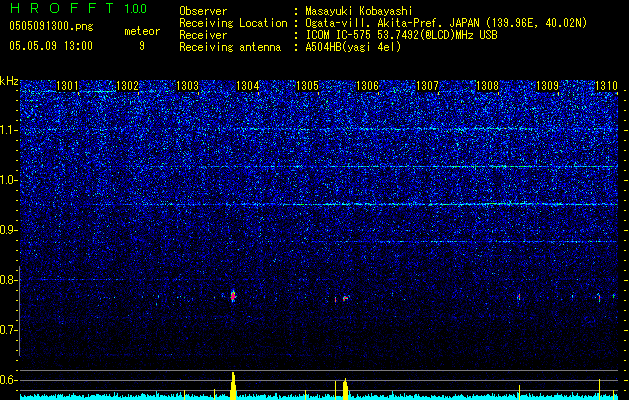The width and height of the screenshot is (629, 400).
Task: Click the 1304 time marker
Action: point(248,85)
